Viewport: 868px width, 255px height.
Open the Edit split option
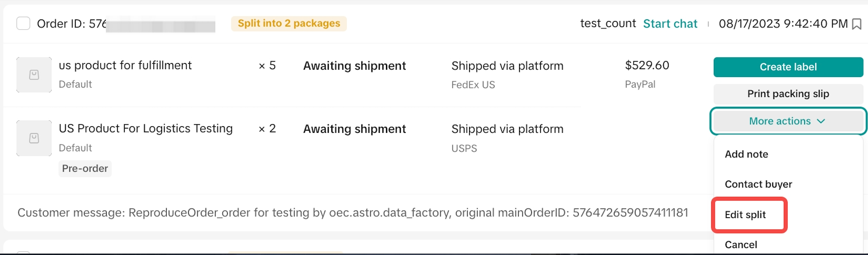point(745,214)
